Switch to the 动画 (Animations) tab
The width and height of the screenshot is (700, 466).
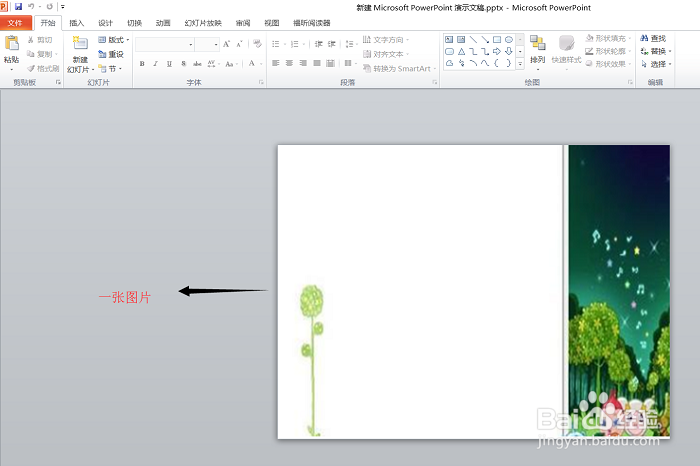(x=163, y=23)
